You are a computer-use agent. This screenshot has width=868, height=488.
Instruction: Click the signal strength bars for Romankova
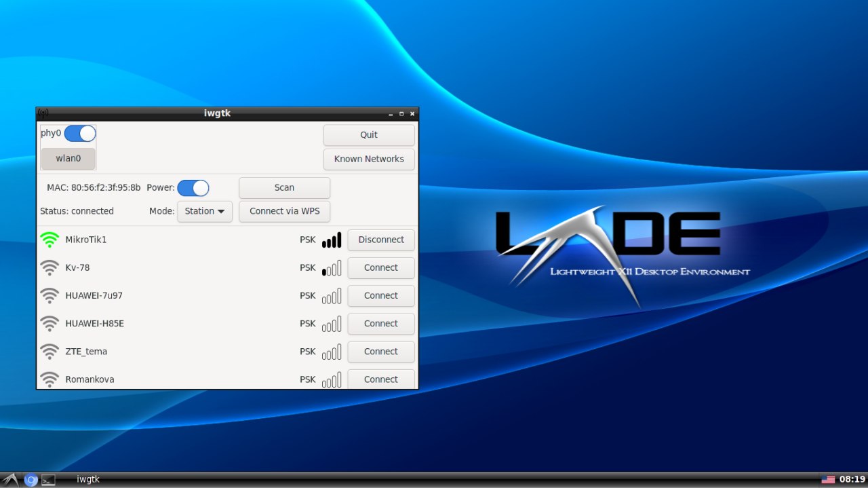coord(332,379)
